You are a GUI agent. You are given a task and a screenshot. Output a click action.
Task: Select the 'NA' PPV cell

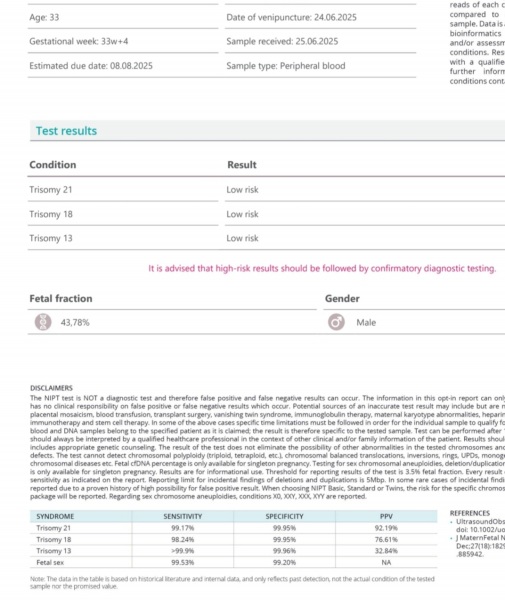[386, 562]
